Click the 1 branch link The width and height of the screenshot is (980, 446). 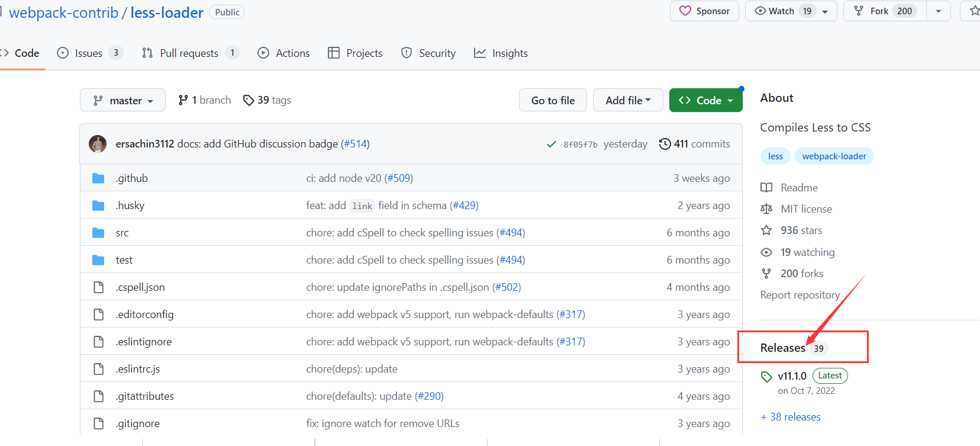[x=205, y=100]
